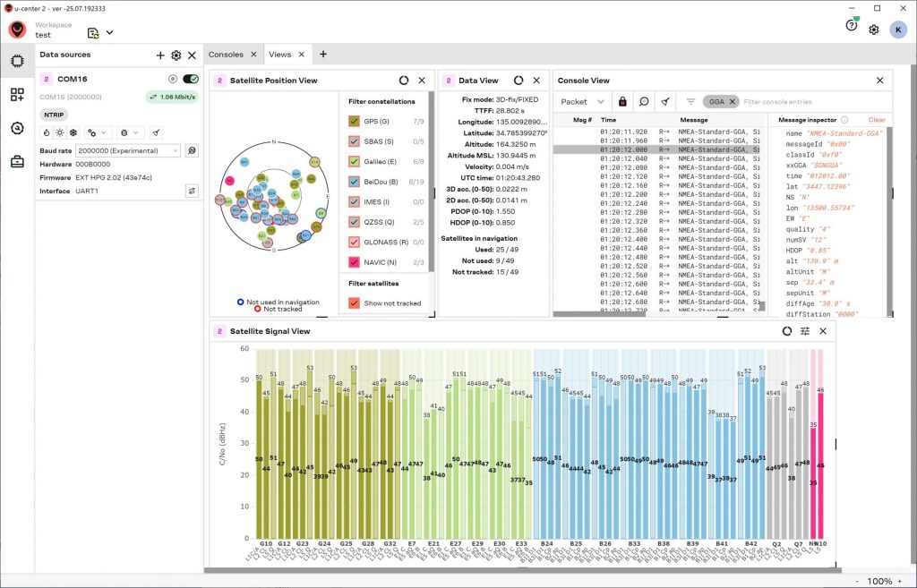
Task: Open the toolbox briefcase icon in sidebar
Action: coord(17,162)
